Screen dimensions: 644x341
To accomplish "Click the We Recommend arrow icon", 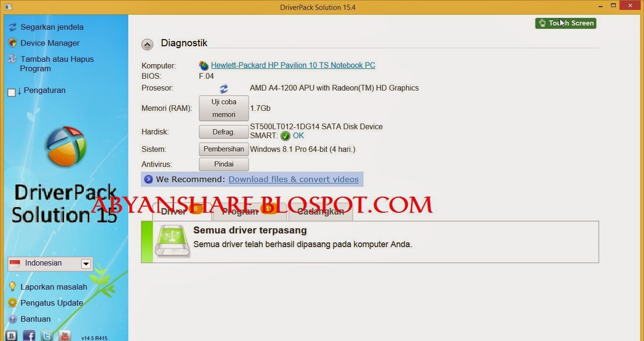I will point(149,179).
